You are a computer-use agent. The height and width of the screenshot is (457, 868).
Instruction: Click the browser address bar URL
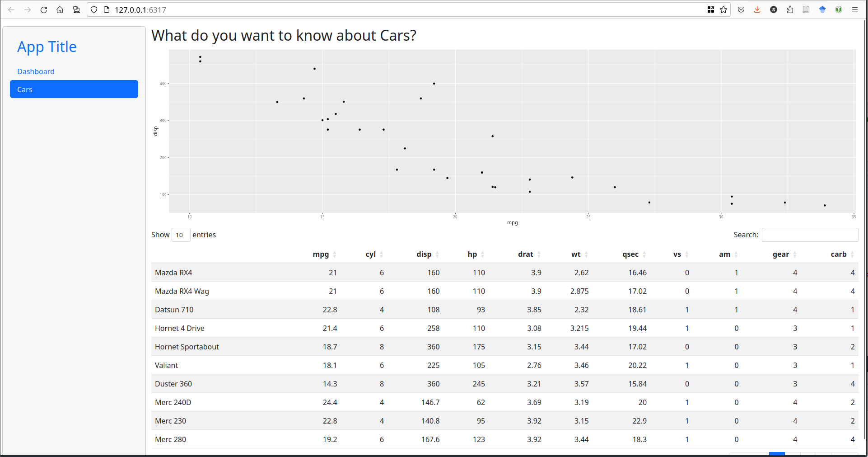(140, 9)
